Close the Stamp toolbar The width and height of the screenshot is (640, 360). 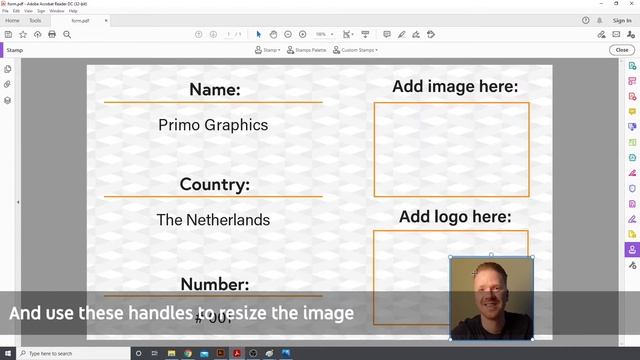tap(622, 50)
